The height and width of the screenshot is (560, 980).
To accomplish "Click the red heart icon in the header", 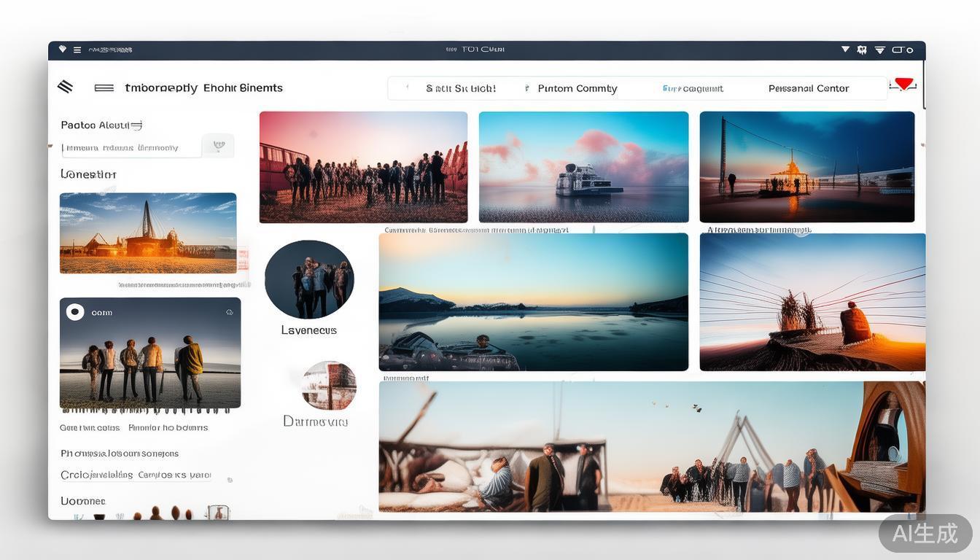I will coord(904,84).
